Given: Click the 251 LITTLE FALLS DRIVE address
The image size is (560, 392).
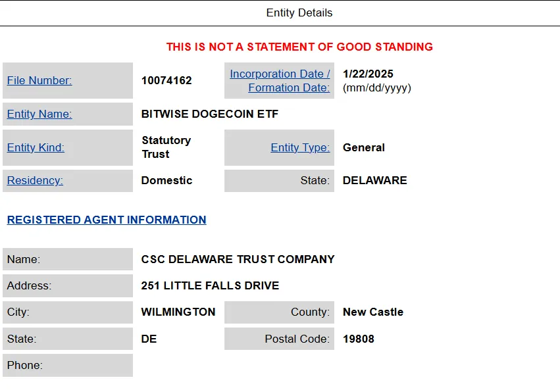Looking at the screenshot, I should 210,285.
